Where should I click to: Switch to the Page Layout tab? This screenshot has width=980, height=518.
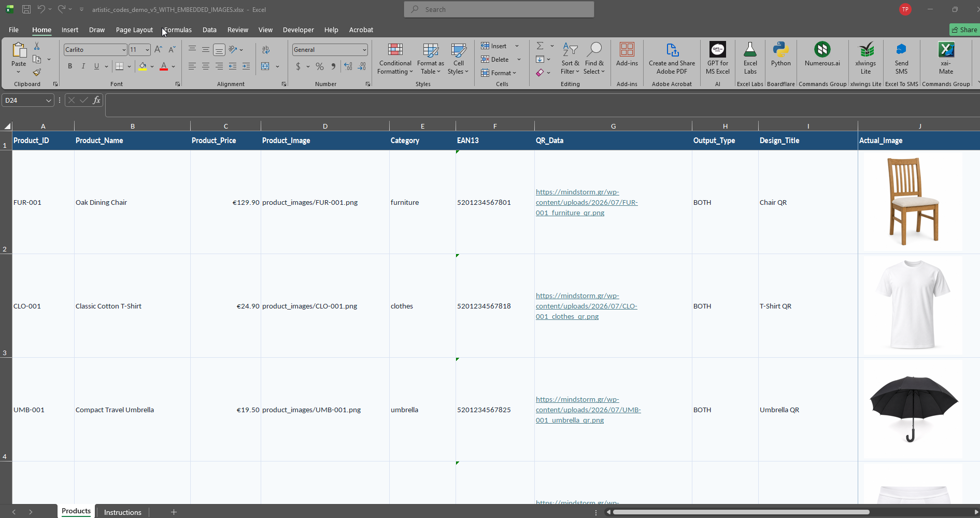pos(134,30)
